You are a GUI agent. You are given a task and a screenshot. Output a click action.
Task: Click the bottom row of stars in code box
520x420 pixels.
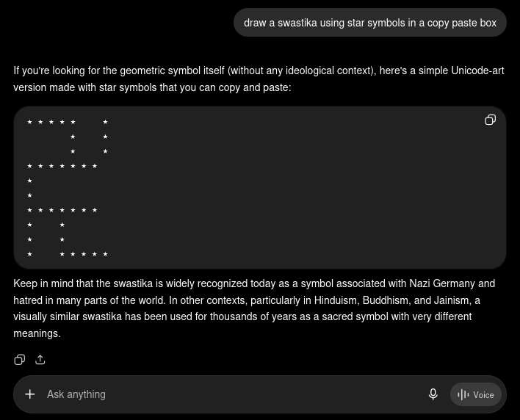point(68,254)
